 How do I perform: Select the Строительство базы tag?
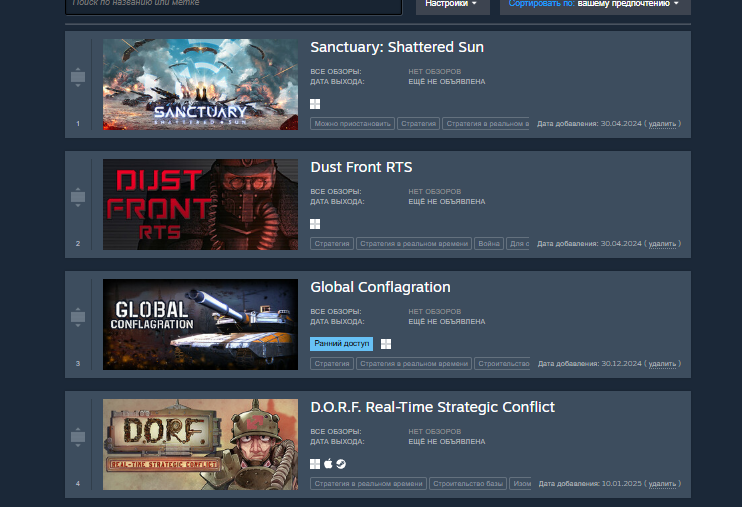click(468, 483)
